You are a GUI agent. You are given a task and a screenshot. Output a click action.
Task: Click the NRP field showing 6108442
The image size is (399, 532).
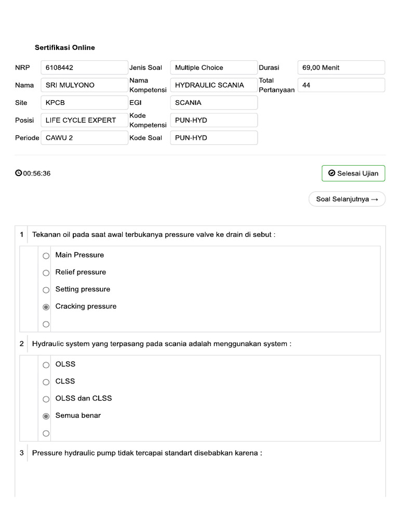(84, 68)
